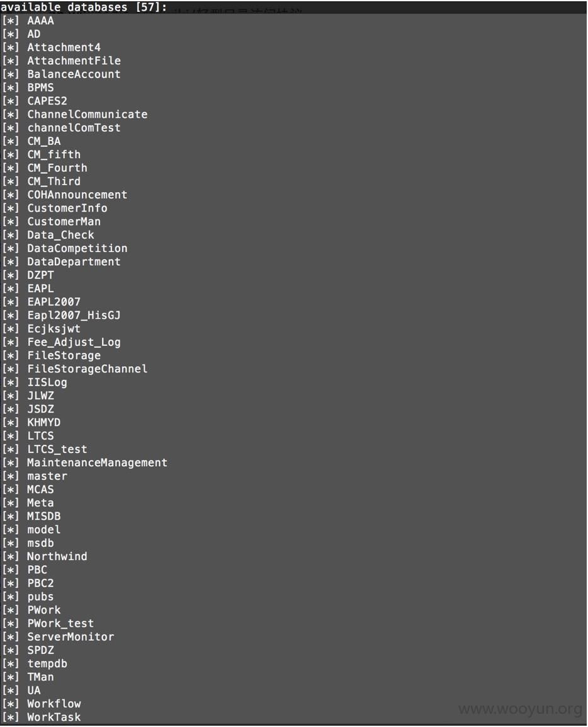
Task: Click the AAAA database entry
Action: [40, 21]
